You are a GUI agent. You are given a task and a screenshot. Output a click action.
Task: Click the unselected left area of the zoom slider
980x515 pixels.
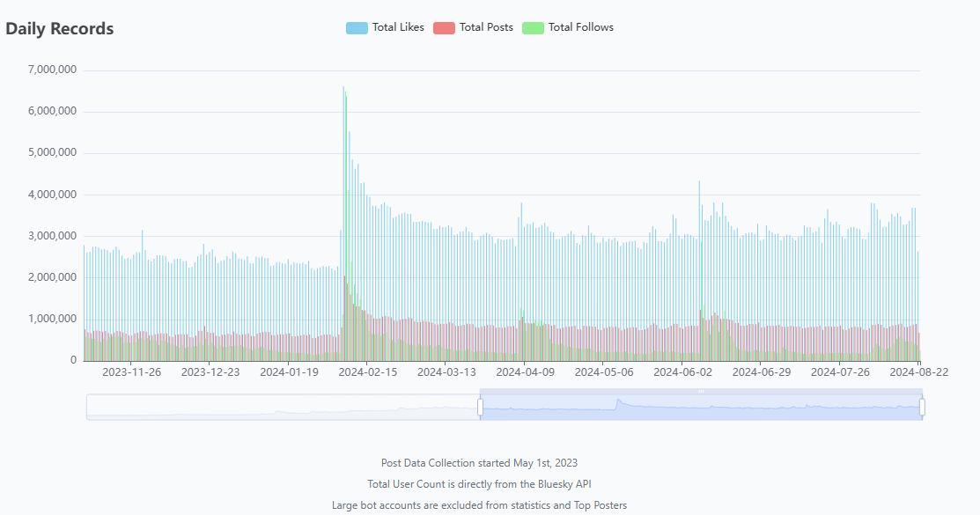282,407
